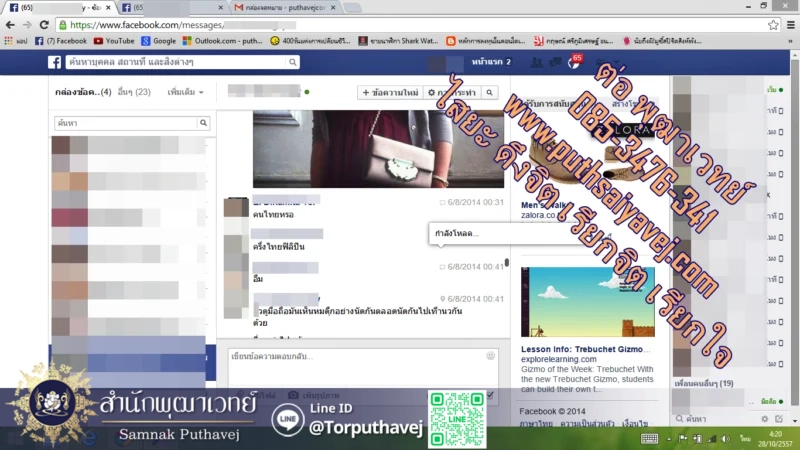800x450 pixels.
Task: Open the ภาษาไทย language footer link
Action: click(536, 423)
